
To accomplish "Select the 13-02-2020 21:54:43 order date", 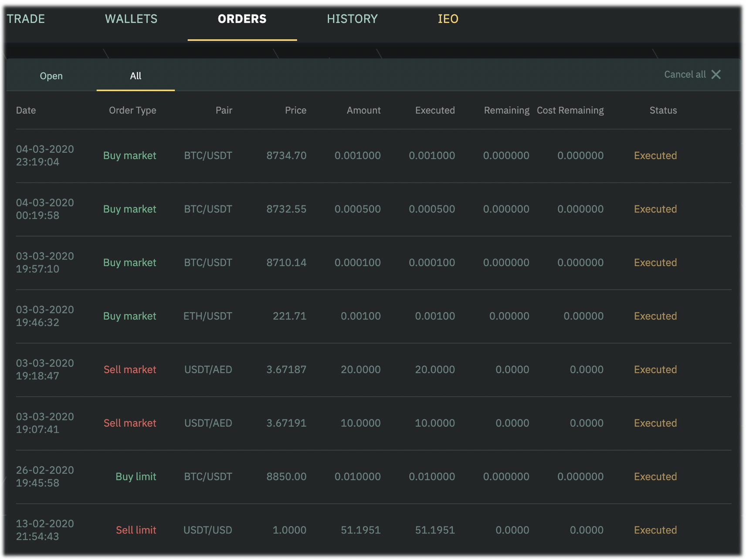I will point(45,530).
